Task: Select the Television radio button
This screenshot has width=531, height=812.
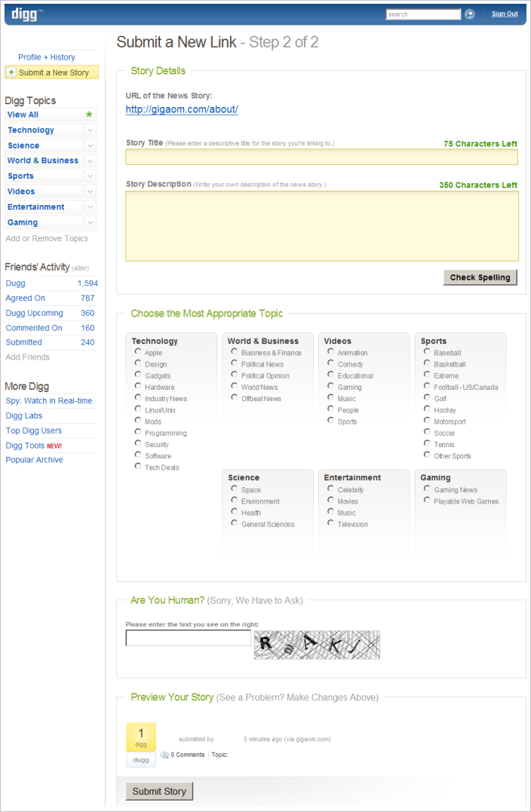Action: coord(330,523)
